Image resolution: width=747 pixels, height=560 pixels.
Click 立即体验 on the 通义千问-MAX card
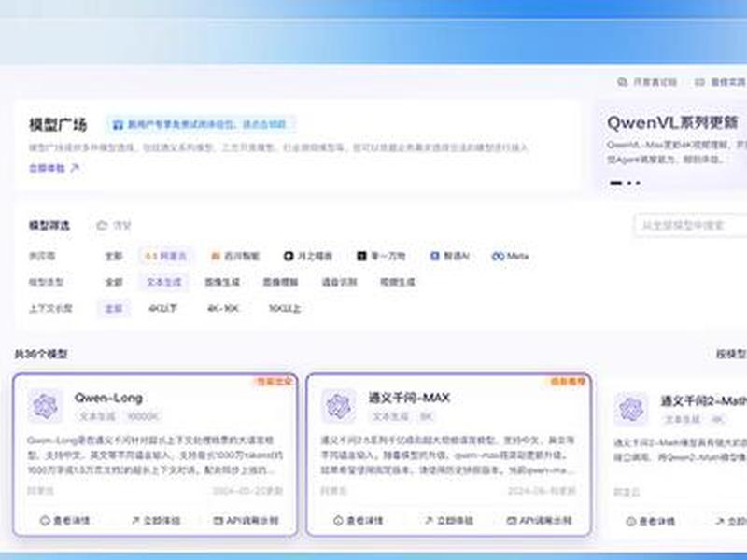point(449,521)
